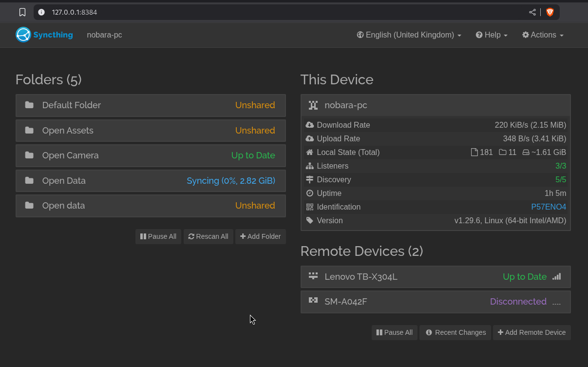Pause All folders
This screenshot has height=367, width=588.
[x=158, y=236]
